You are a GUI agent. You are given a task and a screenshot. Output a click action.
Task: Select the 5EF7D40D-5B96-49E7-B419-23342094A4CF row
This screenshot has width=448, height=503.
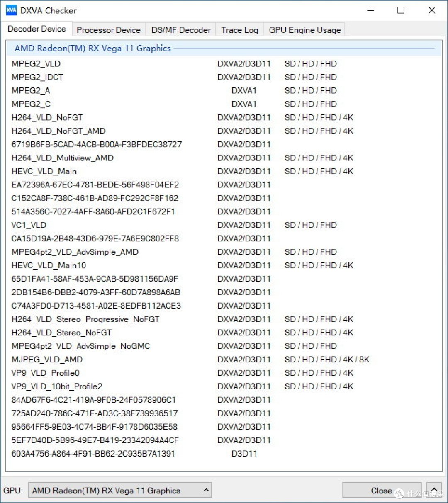tap(224, 440)
